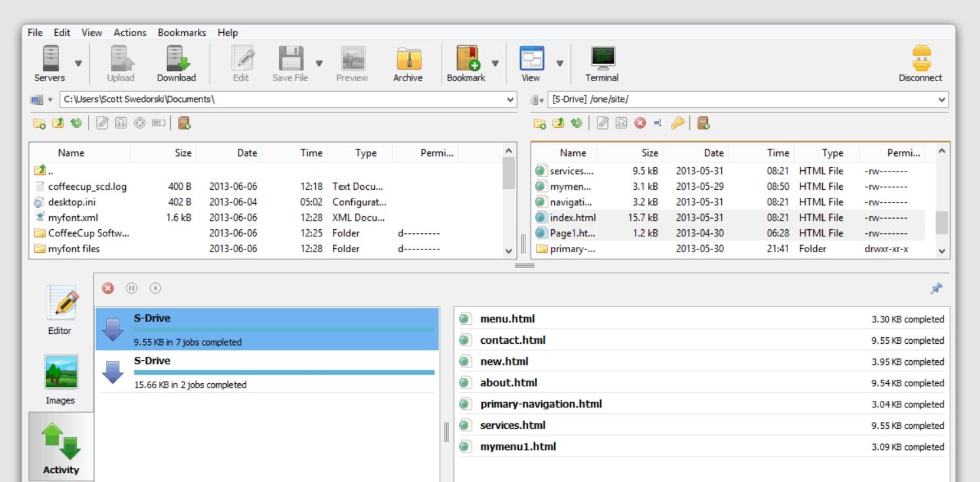Click the remote pane permissions key icon
Viewport: 980px width, 482px height.
(678, 123)
